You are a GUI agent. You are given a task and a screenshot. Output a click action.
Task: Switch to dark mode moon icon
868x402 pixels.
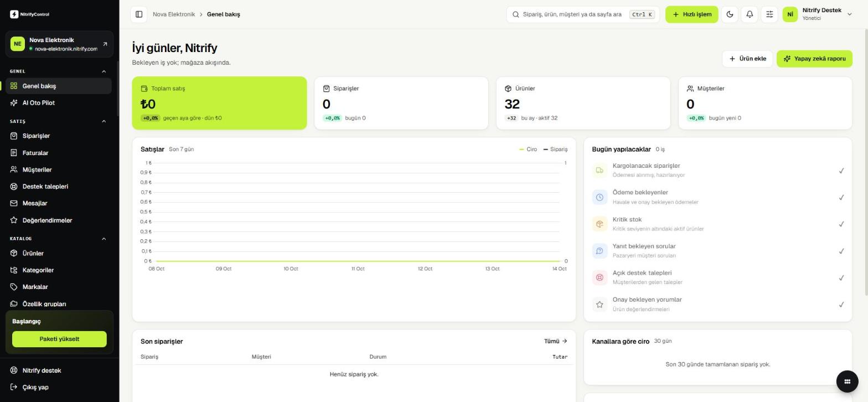(x=730, y=14)
